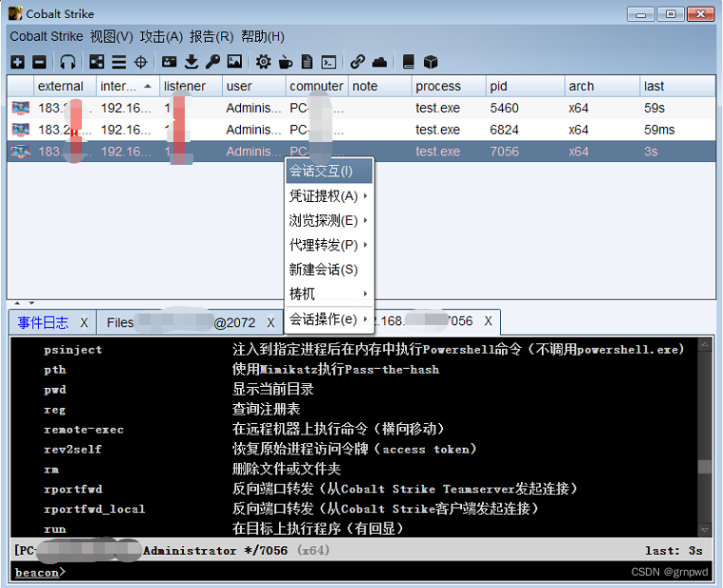
Task: Expand 凭证提权(A) submenu
Action: [x=329, y=196]
